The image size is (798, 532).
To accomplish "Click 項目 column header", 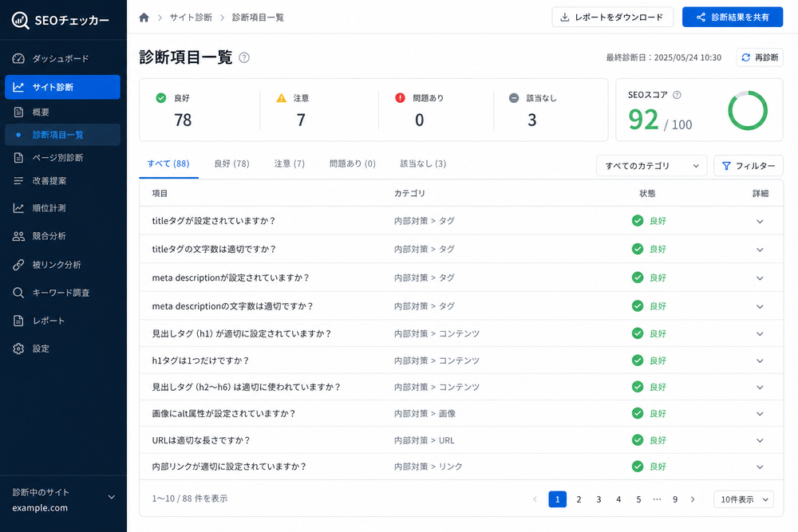I will 160,193.
